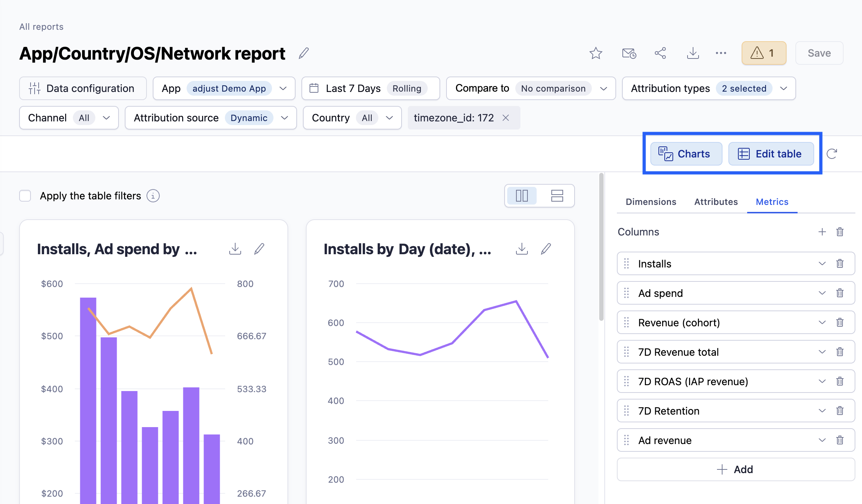Refresh the report data

pyautogui.click(x=832, y=153)
